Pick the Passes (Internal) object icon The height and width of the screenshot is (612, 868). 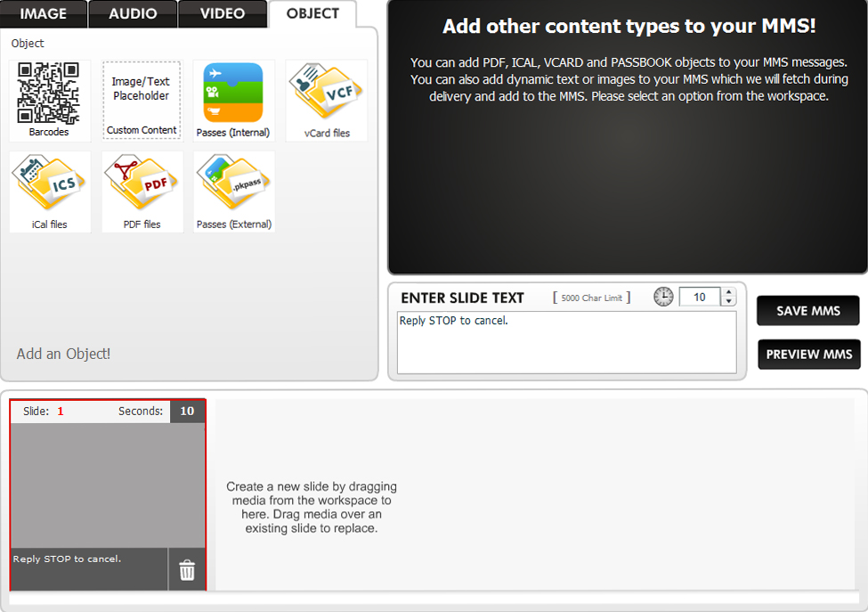[233, 101]
